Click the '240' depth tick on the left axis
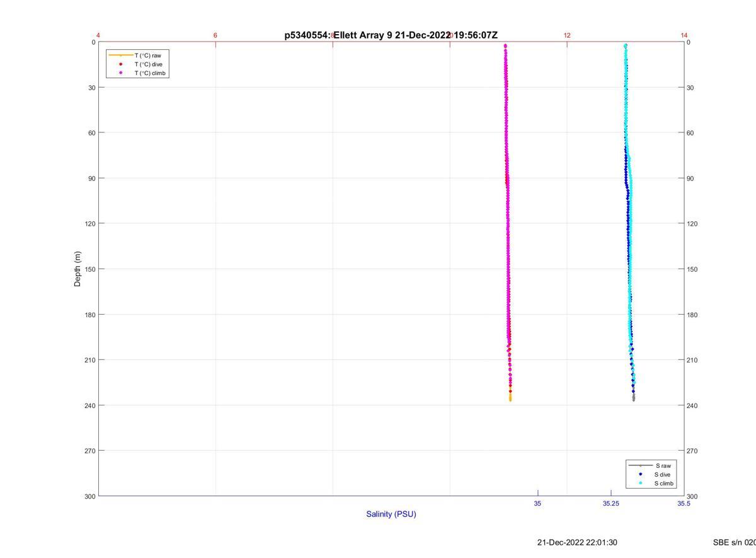 [89, 405]
